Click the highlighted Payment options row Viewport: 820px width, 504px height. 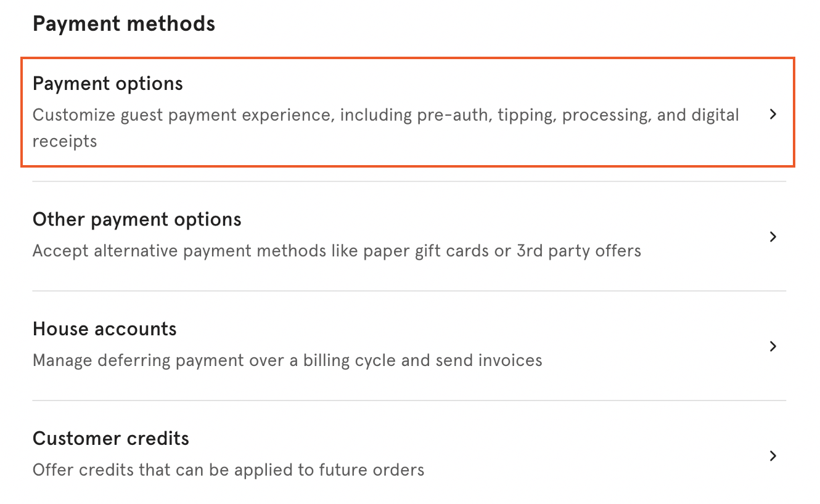click(407, 112)
